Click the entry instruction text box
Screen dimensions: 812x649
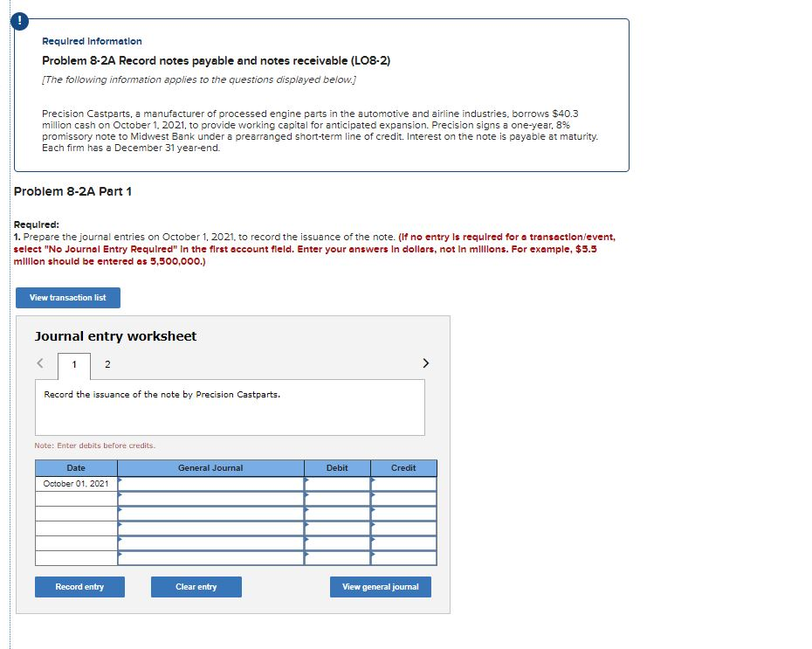pos(229,406)
